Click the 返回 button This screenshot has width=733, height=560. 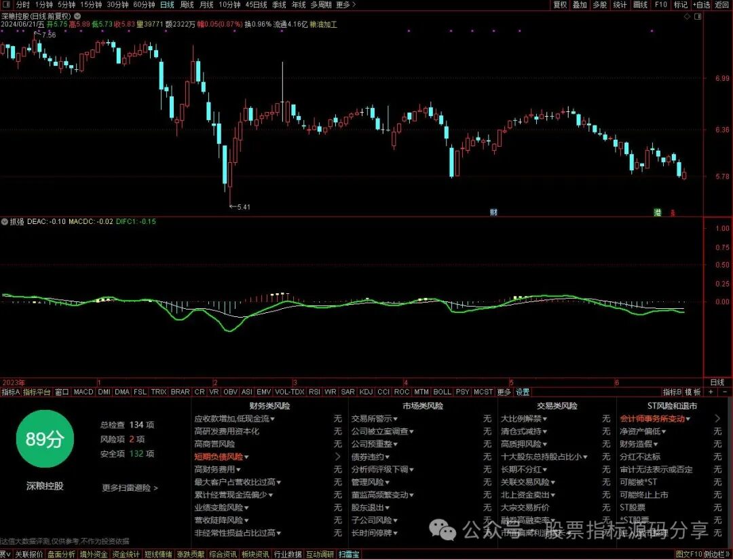pos(721,5)
